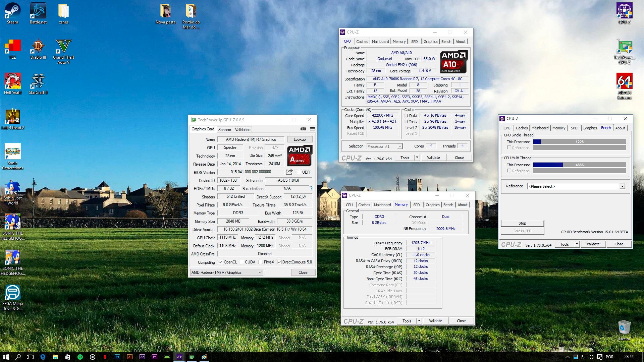Click Single Thread This Processor bar
Screen dimensions: 644x362
point(579,142)
